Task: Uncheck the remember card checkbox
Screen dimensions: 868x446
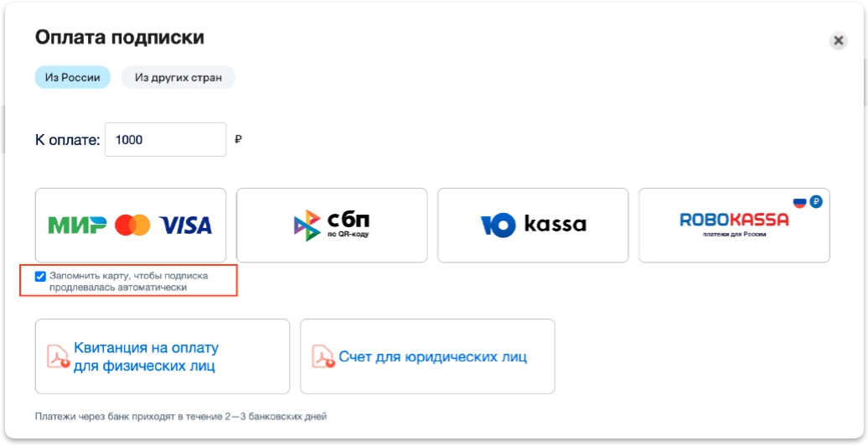Action: coord(40,276)
